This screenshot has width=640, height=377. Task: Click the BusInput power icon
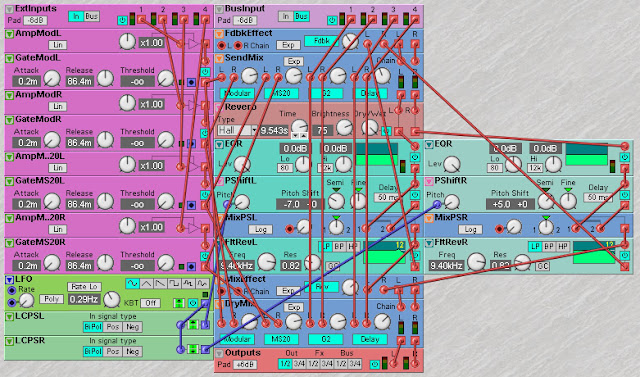(x=332, y=20)
